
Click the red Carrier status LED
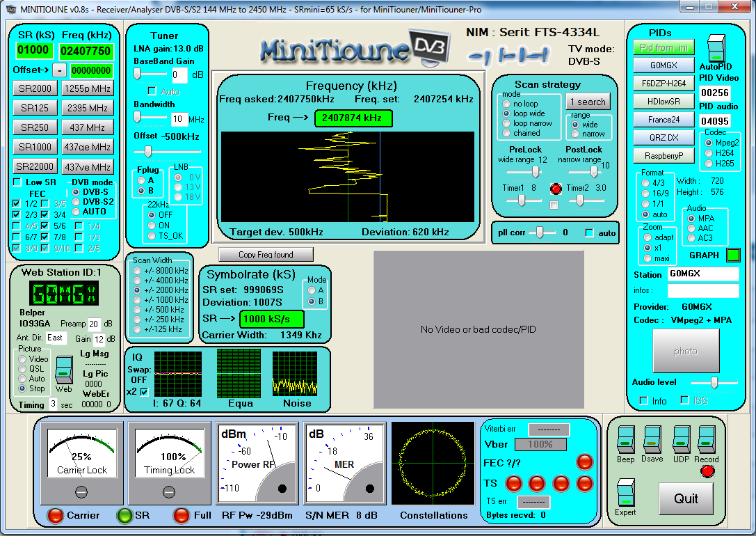tap(55, 515)
